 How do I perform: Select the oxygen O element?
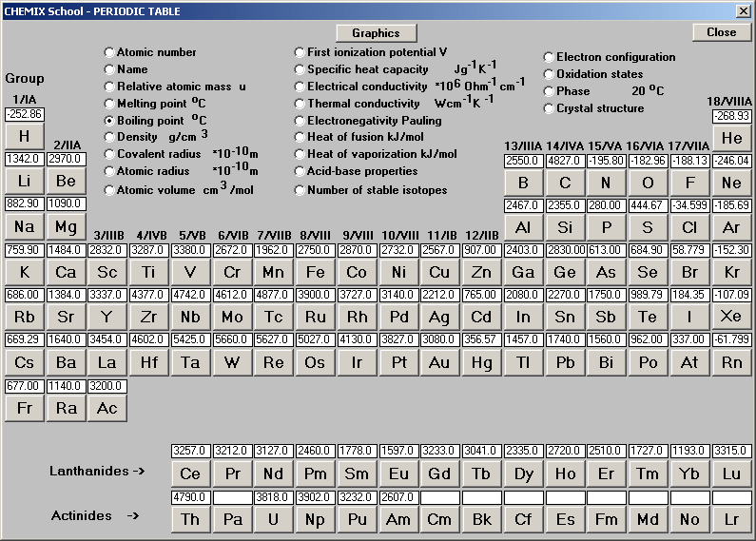click(648, 183)
